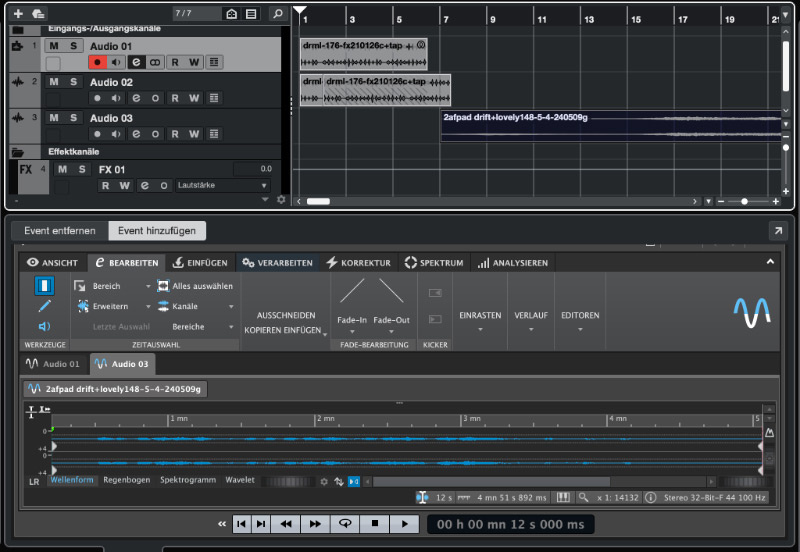The image size is (800, 552).
Task: Enable write automation on FX 01
Action: coord(124,186)
